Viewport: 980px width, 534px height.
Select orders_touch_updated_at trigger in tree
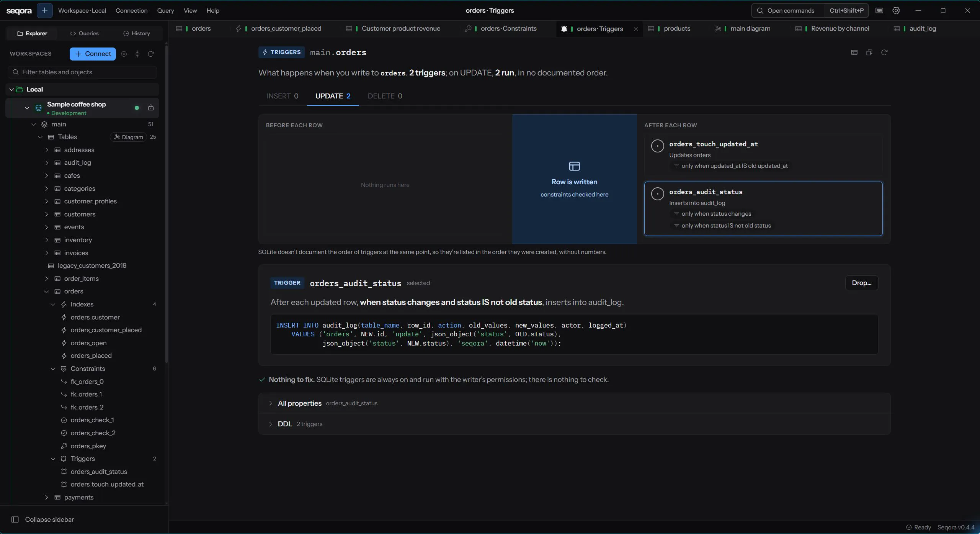(107, 484)
